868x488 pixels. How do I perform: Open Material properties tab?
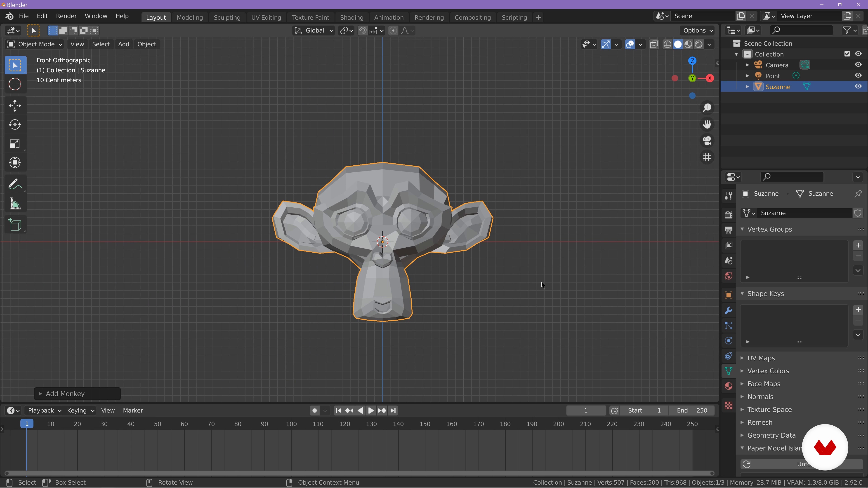tap(729, 386)
